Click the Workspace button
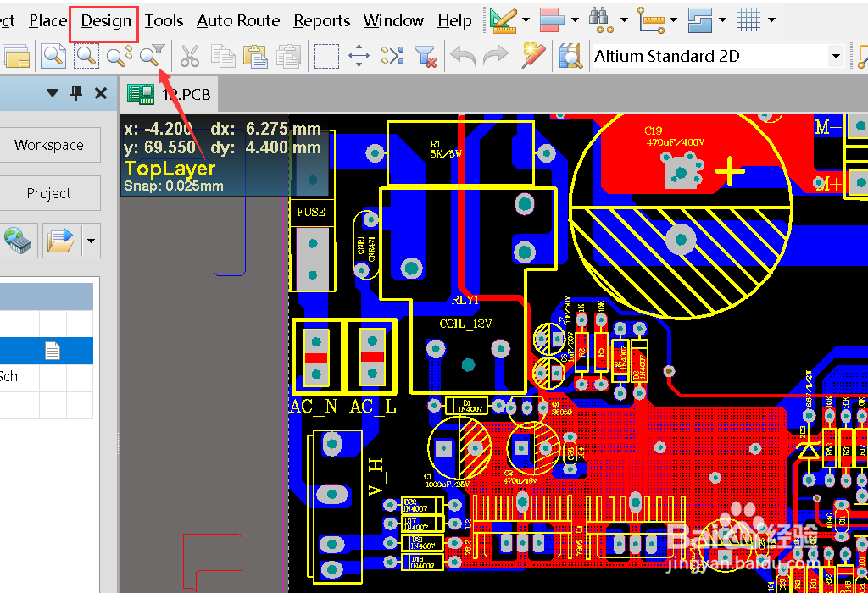This screenshot has width=868, height=593. pyautogui.click(x=48, y=145)
